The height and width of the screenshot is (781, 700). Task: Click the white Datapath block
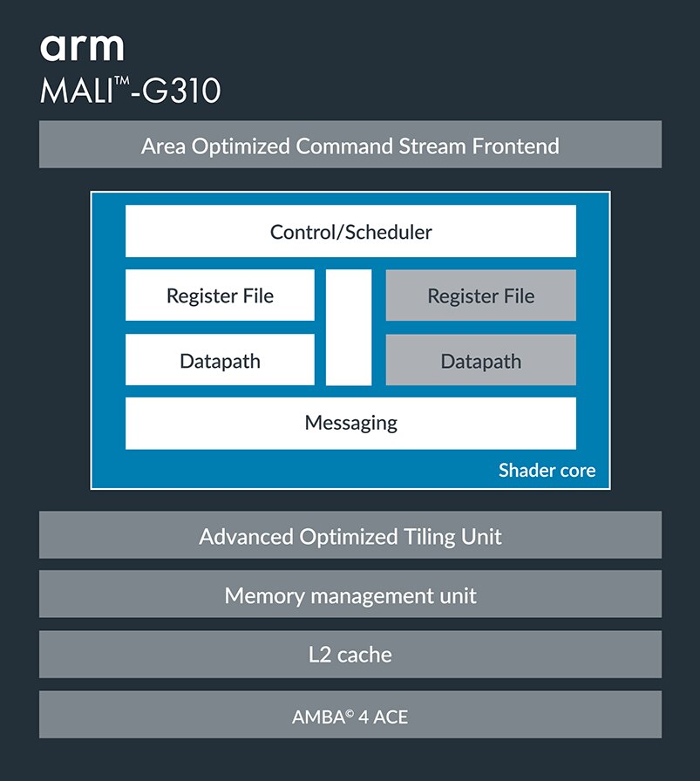pyautogui.click(x=220, y=360)
